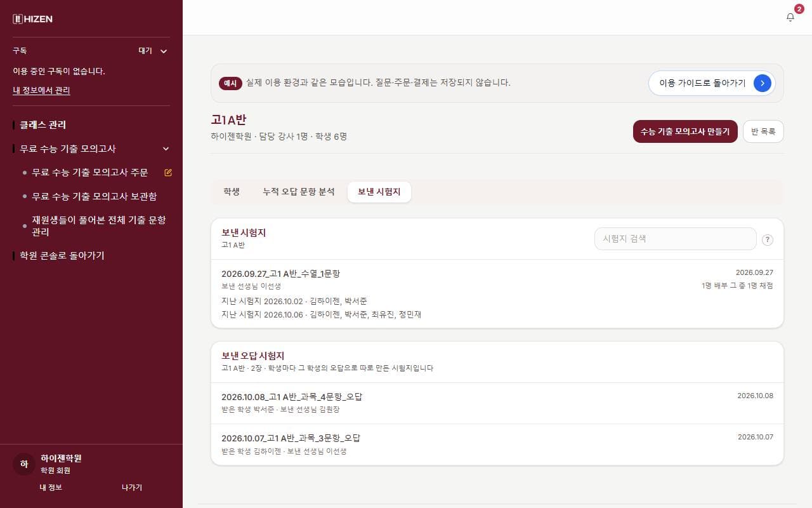Open the 2026.10.08_고1 A반_과목_4문항_오답 row
812x508 pixels.
(497, 403)
